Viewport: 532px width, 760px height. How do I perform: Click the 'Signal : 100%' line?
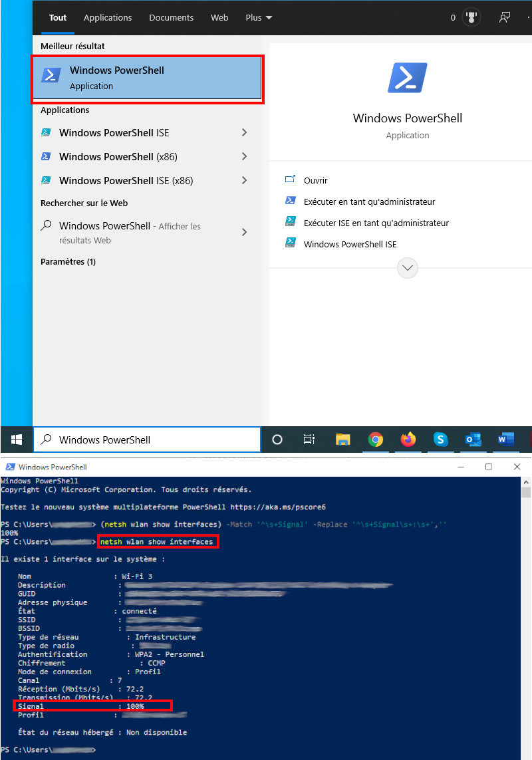81,706
